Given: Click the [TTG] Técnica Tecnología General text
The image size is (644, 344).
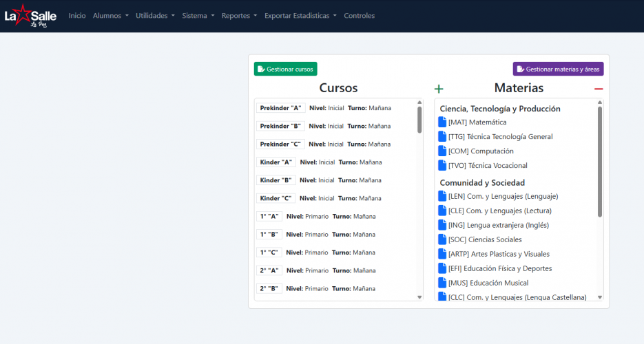Looking at the screenshot, I should coord(500,136).
